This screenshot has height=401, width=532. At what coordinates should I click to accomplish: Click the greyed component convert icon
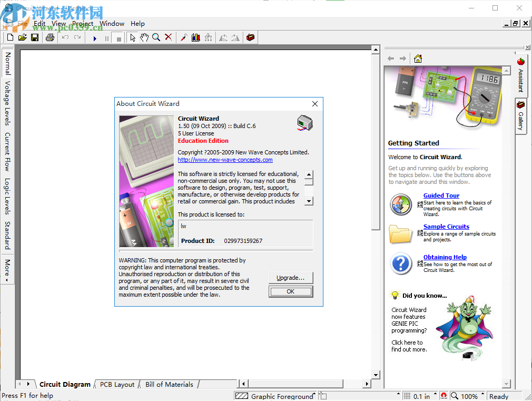pos(208,38)
